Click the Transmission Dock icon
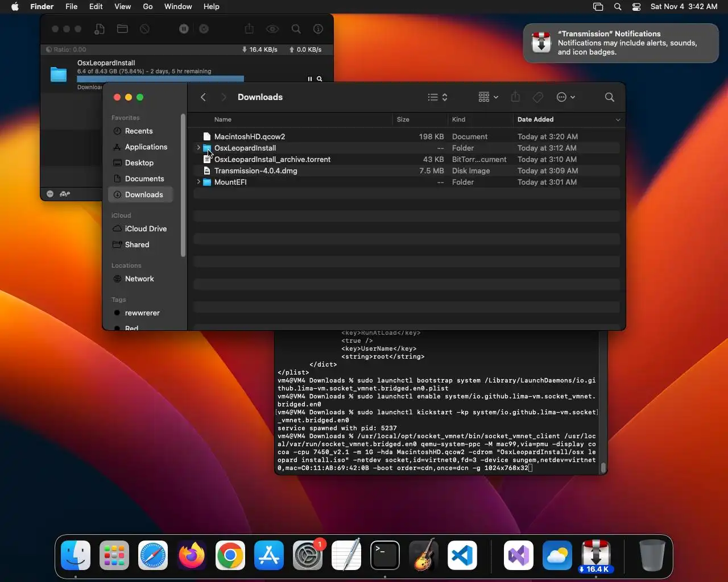This screenshot has height=582, width=728. [596, 555]
